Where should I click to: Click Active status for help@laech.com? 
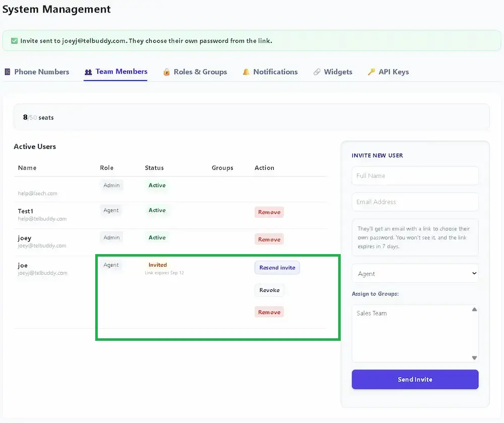pyautogui.click(x=157, y=186)
